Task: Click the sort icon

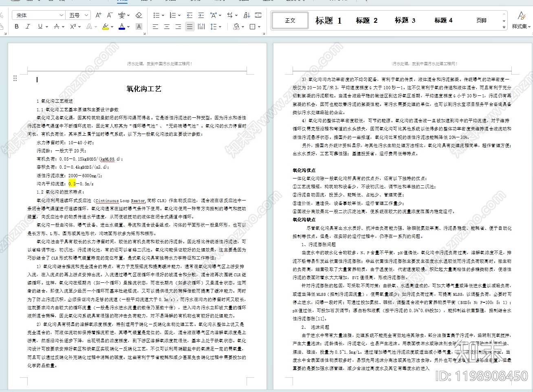Action: [x=247, y=15]
